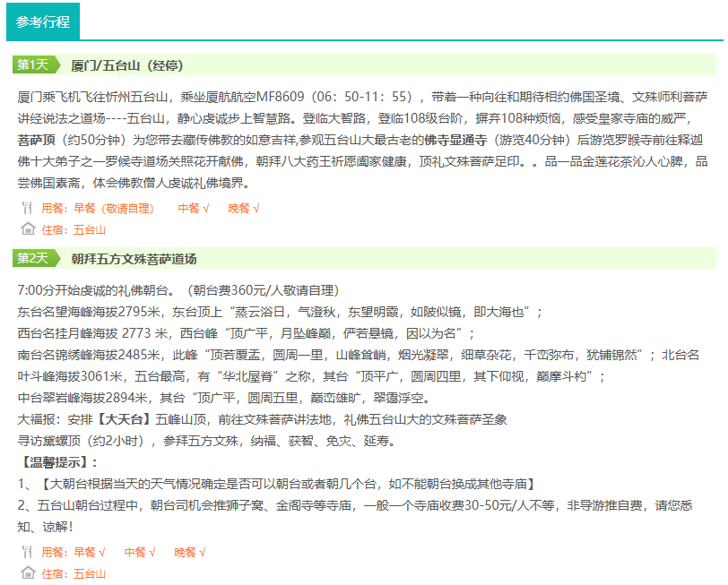Image resolution: width=728 pixels, height=585 pixels.
Task: Click Day 2 住宿：五台山 text
Action: click(74, 573)
